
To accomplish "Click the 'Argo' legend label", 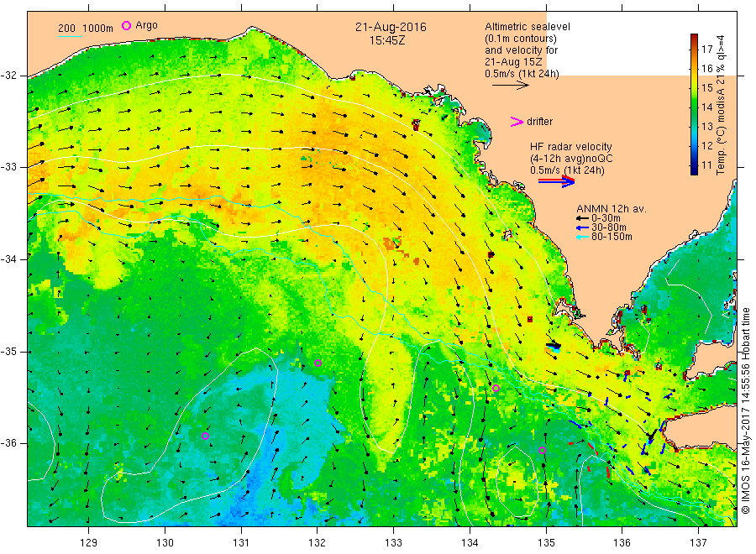I will [x=146, y=25].
